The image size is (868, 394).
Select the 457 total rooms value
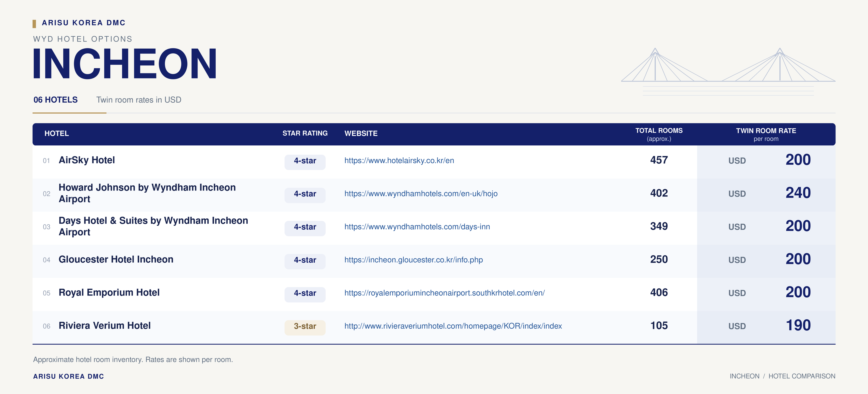pos(659,160)
